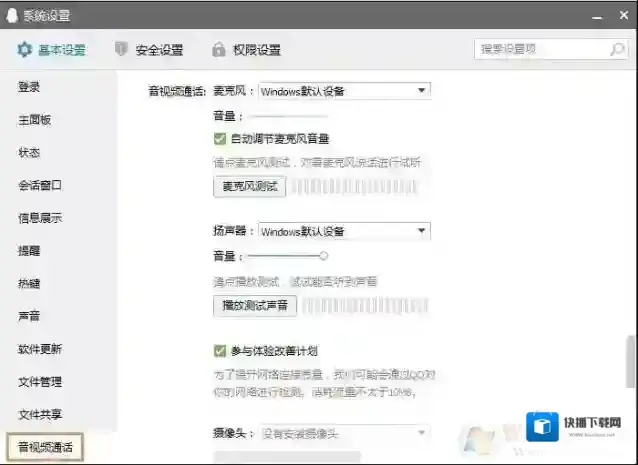This screenshot has width=638, height=465.
Task: Open the 权限设置 tab
Action: [x=256, y=50]
